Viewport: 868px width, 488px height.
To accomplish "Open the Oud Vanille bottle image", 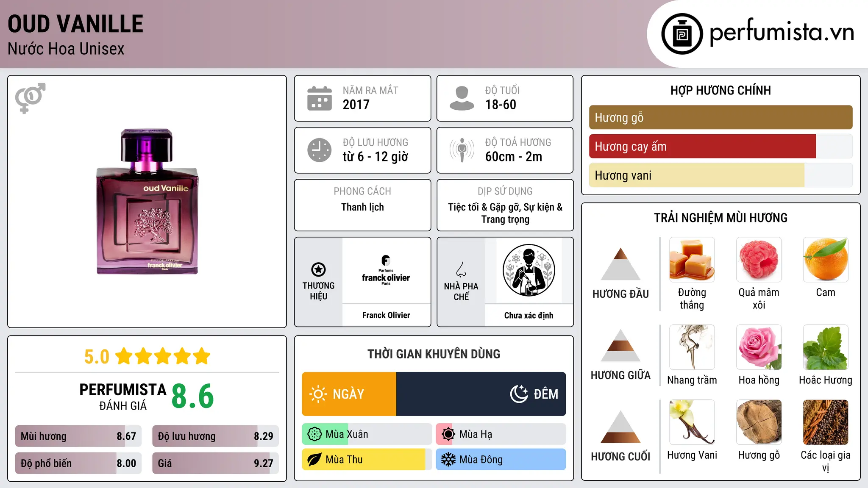I will point(147,202).
